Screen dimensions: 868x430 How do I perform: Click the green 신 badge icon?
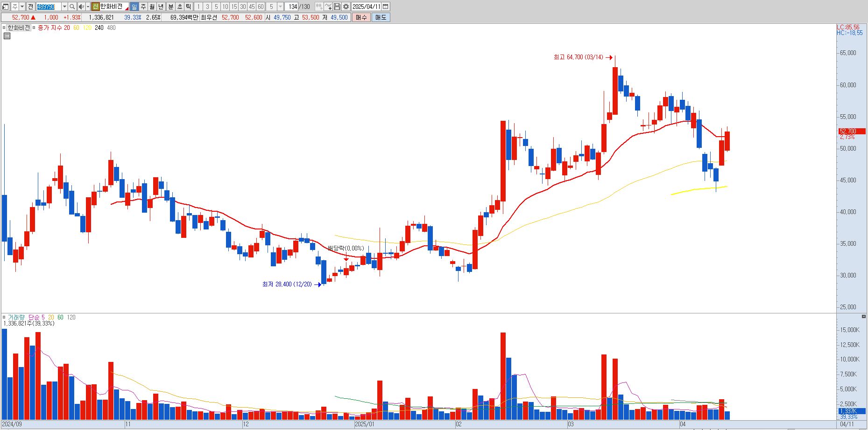point(95,7)
